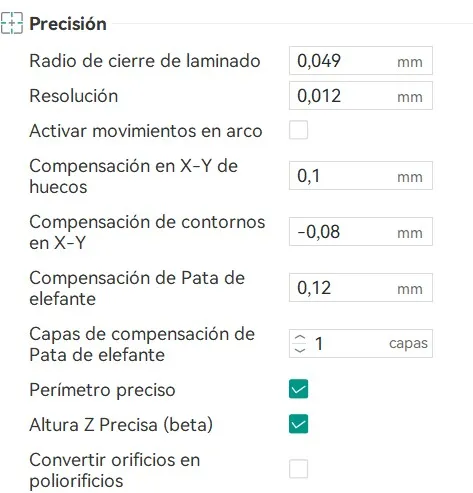Viewport: 473px width, 493px height.
Task: Click the Perímetro preciso label
Action: [102, 390]
